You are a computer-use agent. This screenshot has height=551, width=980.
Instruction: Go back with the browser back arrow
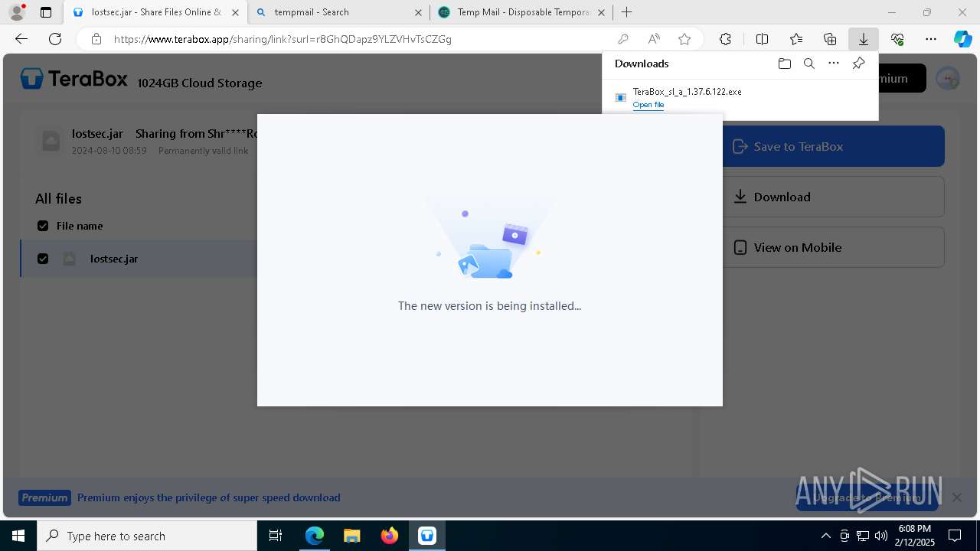point(21,39)
